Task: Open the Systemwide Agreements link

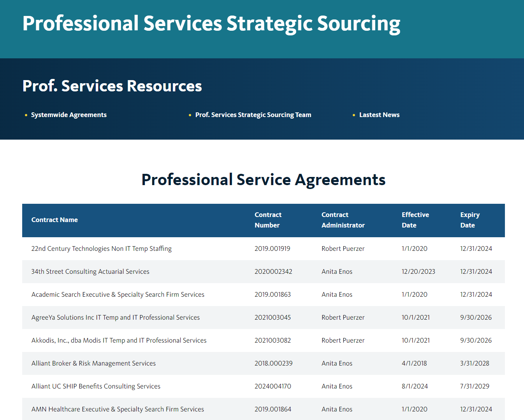Action: [x=69, y=115]
